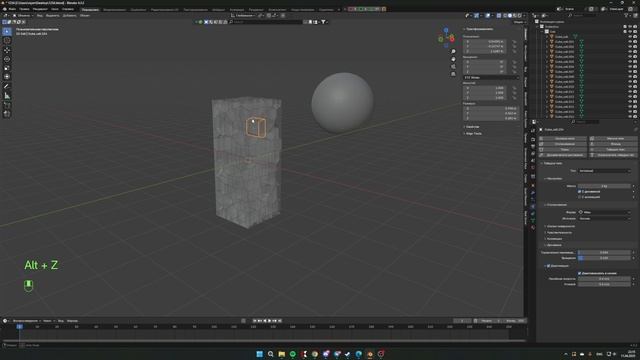Select the Scale tool

[7, 68]
